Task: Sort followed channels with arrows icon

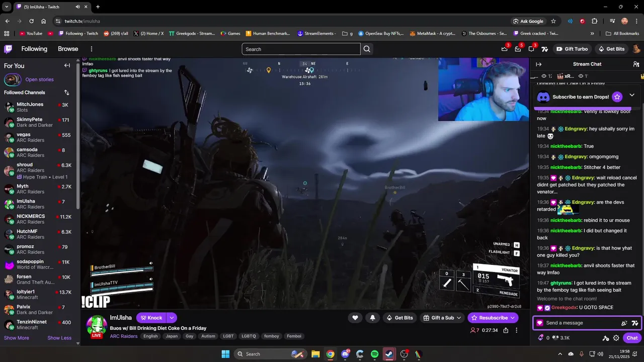Action: 66,93
